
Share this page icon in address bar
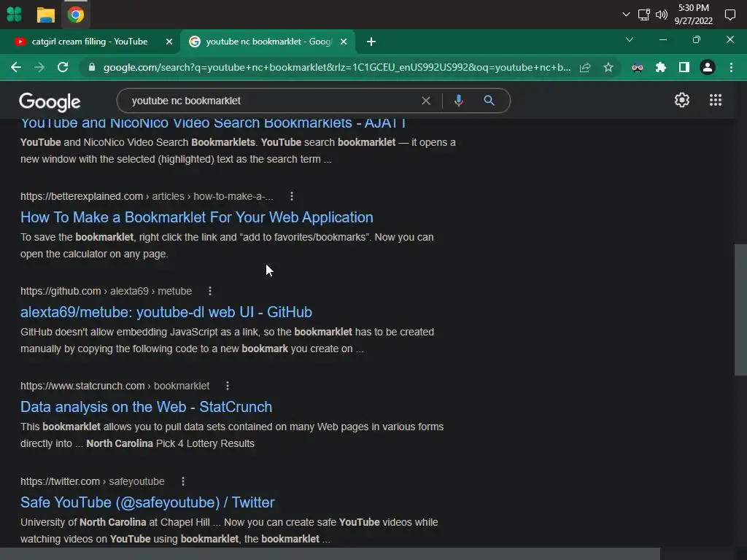click(x=585, y=68)
